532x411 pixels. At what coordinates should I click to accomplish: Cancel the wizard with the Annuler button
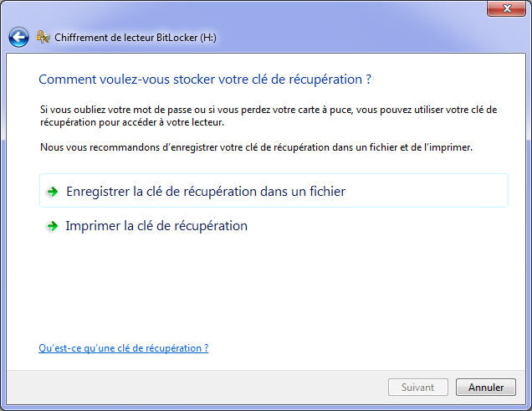[486, 388]
